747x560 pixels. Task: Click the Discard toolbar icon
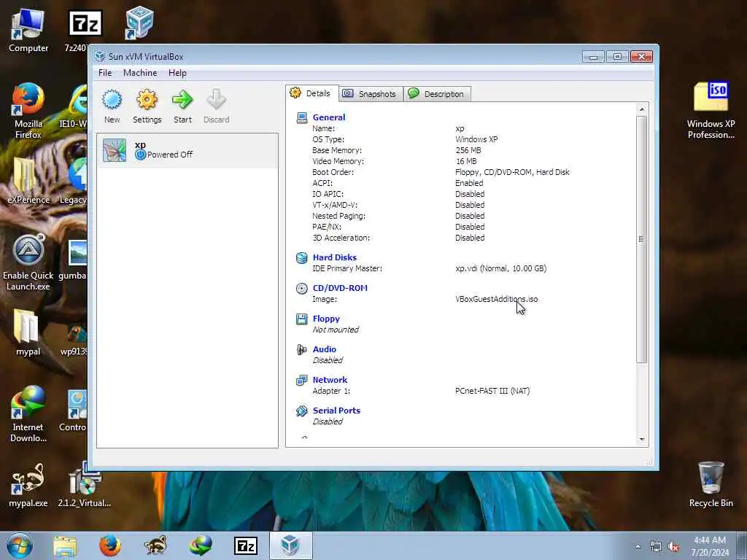216,106
